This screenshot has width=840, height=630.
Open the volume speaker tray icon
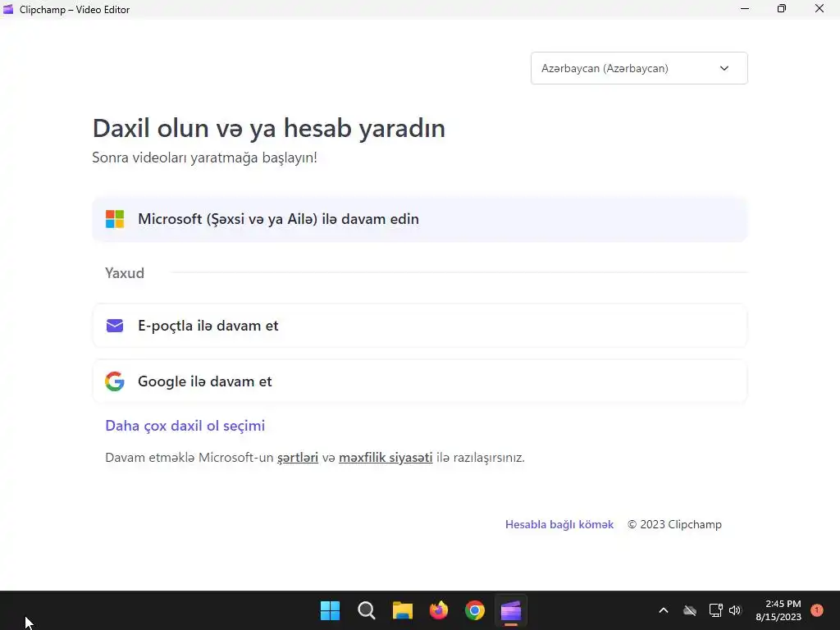point(735,610)
